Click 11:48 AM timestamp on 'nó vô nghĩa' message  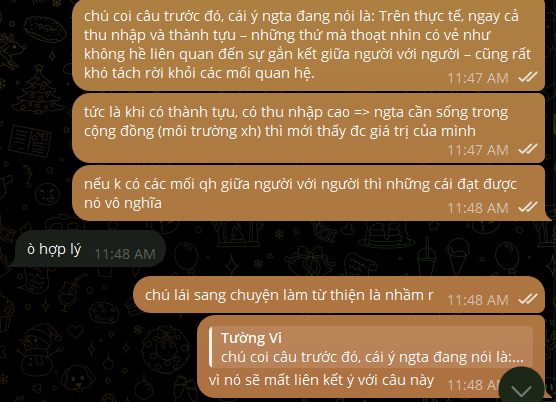(x=478, y=208)
